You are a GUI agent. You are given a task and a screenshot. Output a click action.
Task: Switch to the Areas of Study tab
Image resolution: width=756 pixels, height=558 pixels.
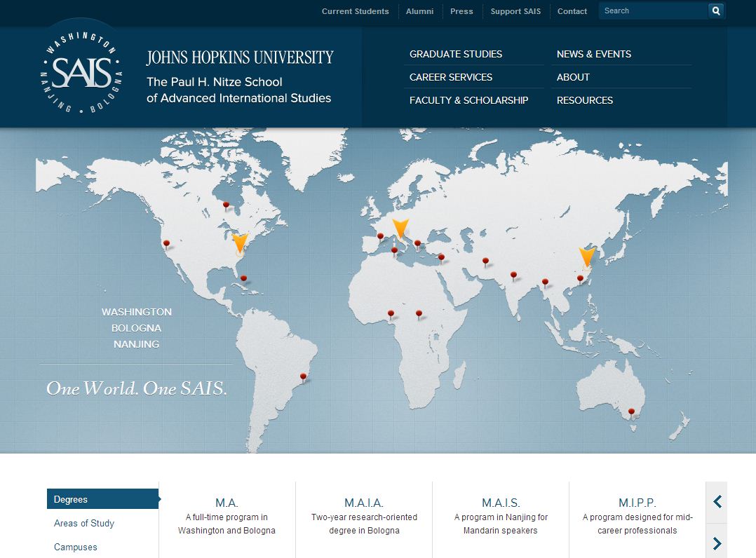coord(84,523)
